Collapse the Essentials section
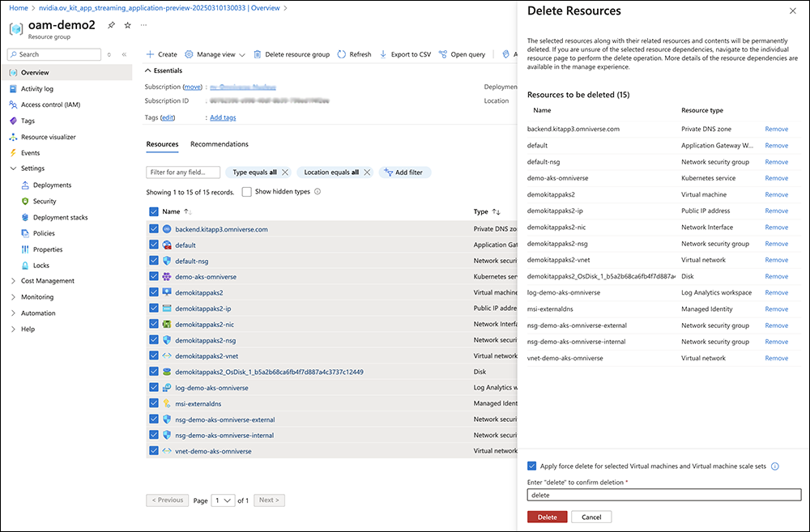 148,70
